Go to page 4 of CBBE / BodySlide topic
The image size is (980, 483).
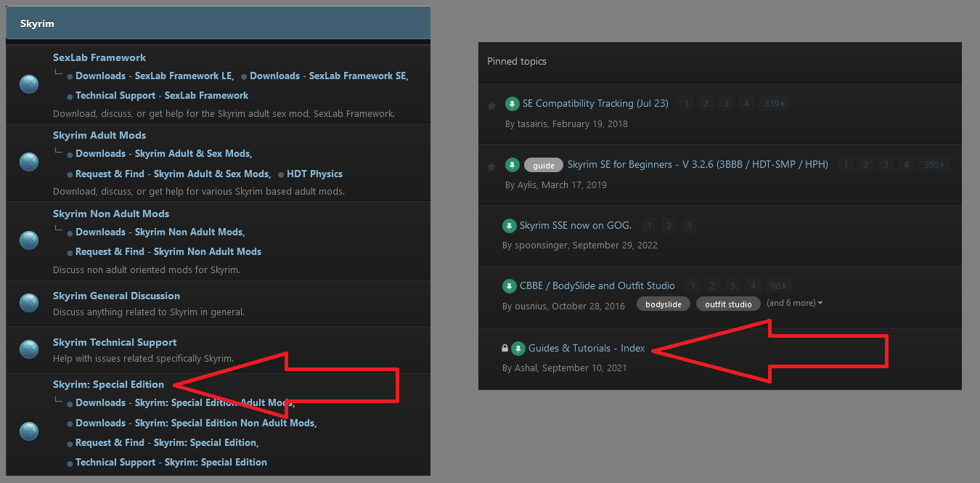click(753, 286)
